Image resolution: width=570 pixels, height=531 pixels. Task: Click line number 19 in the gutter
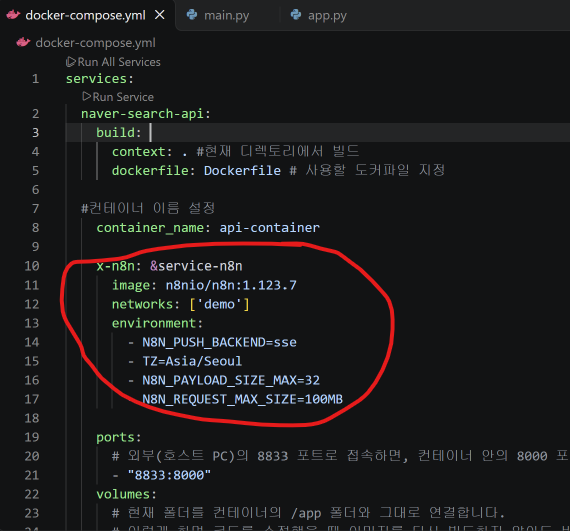coord(32,437)
